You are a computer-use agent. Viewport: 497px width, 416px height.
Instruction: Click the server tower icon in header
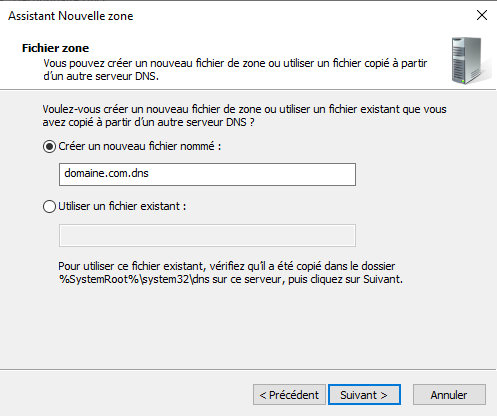469,61
